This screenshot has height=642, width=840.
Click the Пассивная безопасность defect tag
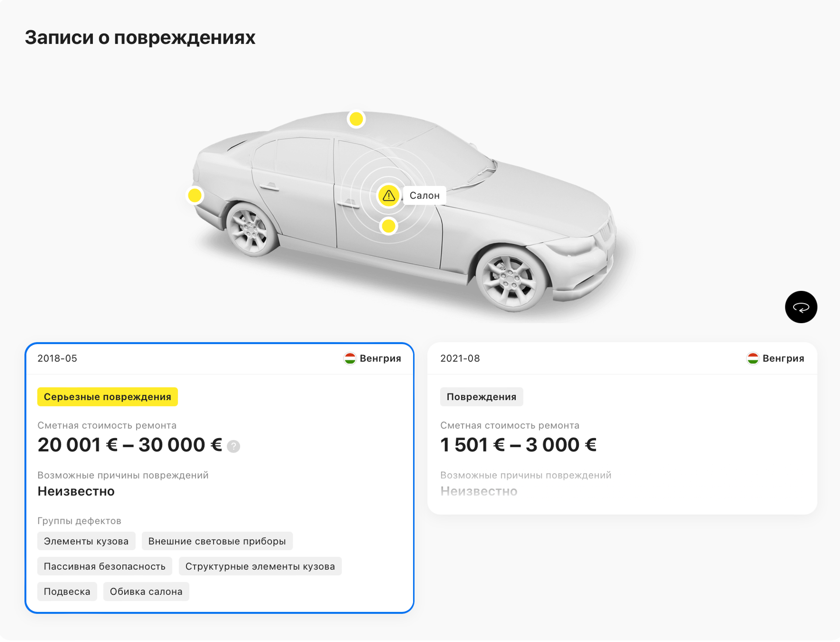click(105, 566)
